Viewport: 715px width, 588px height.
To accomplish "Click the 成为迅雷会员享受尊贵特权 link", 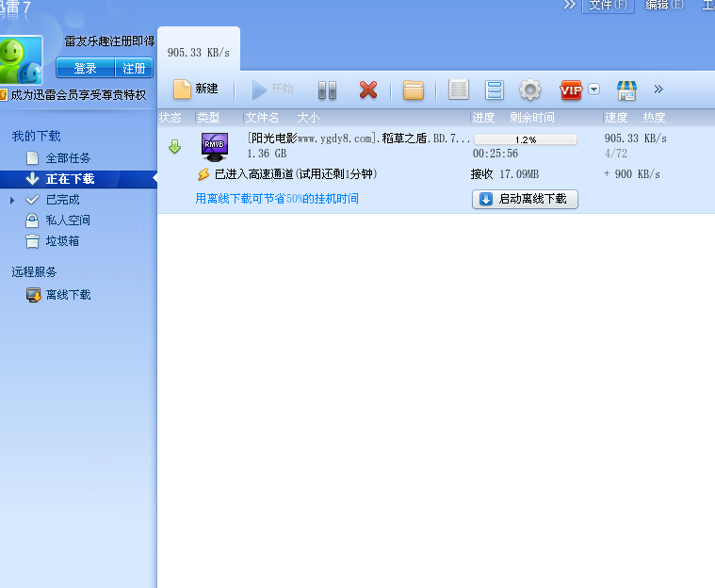I will [x=78, y=95].
